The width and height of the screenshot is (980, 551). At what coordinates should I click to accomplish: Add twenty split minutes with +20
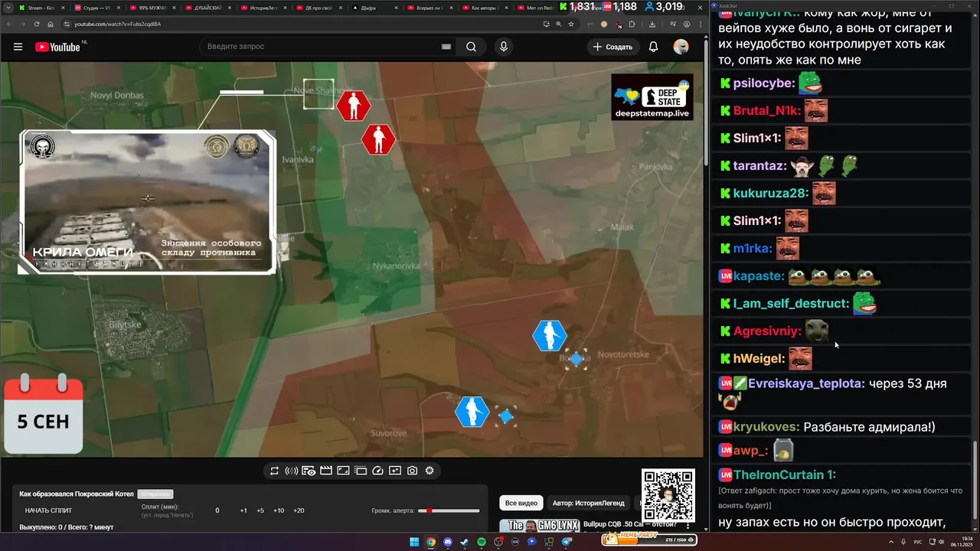299,510
